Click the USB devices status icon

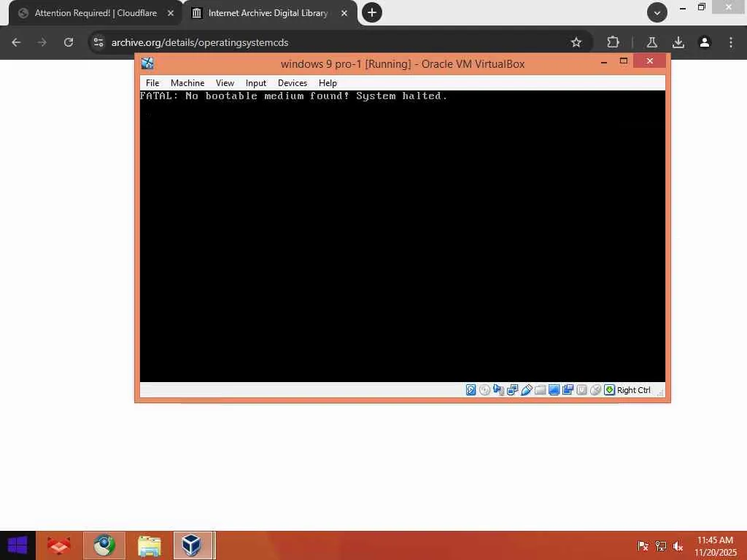click(526, 390)
